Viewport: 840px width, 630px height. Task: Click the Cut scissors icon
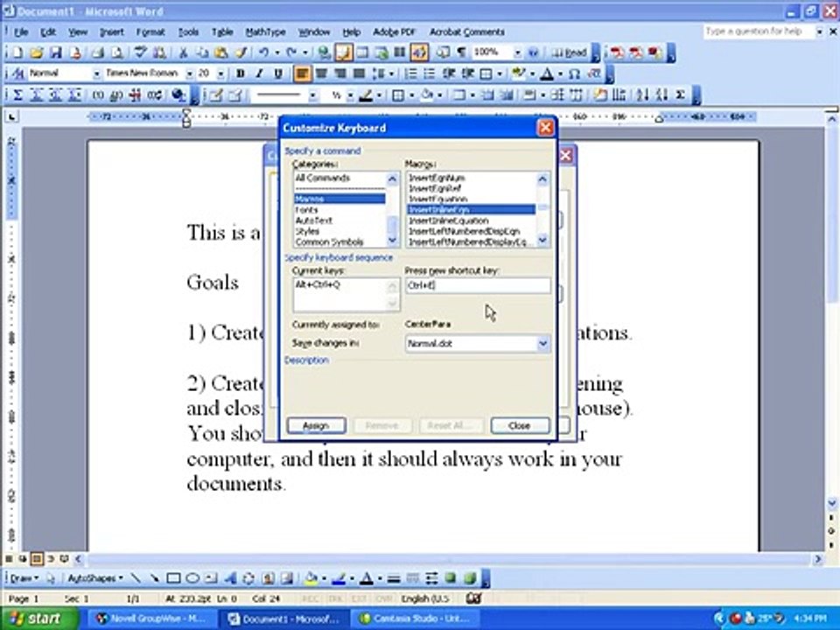click(x=183, y=52)
